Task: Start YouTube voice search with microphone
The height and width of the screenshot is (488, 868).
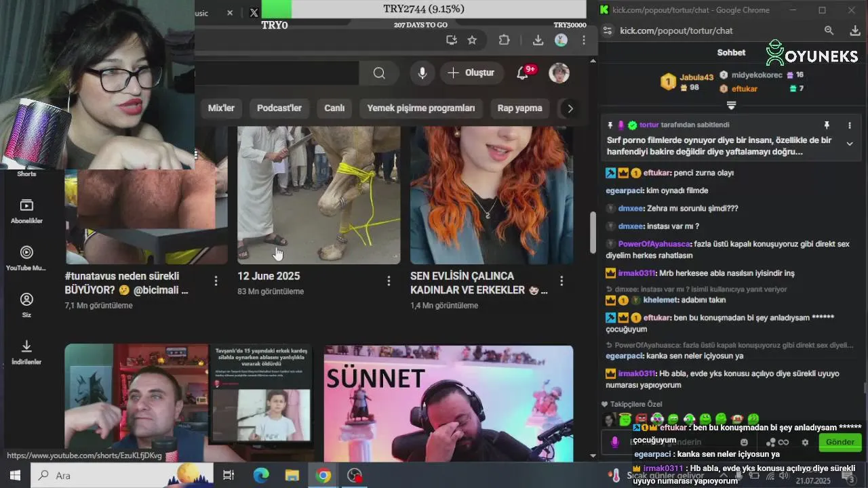Action: [x=422, y=73]
